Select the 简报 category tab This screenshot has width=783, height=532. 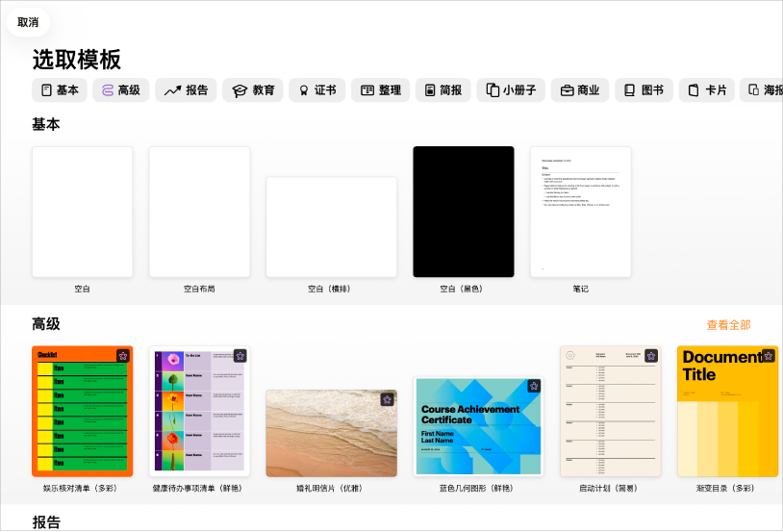442,90
